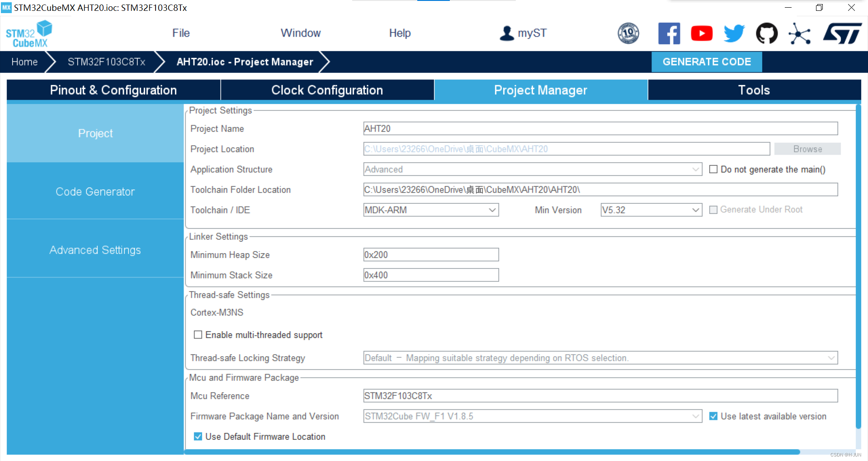Toggle Do not generate the main() checkbox

point(713,169)
